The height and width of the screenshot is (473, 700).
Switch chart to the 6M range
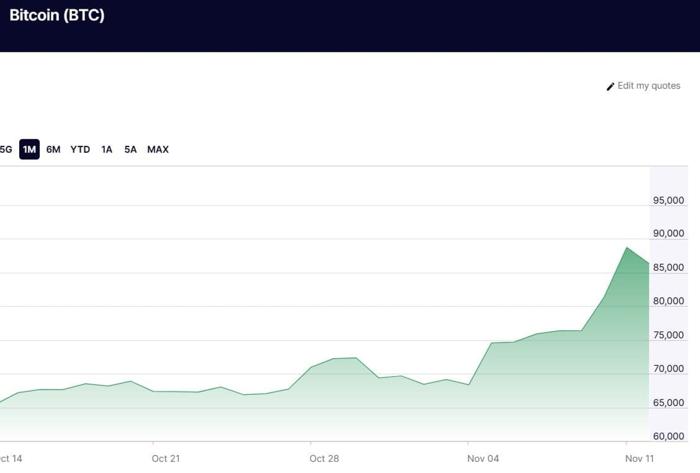click(53, 149)
